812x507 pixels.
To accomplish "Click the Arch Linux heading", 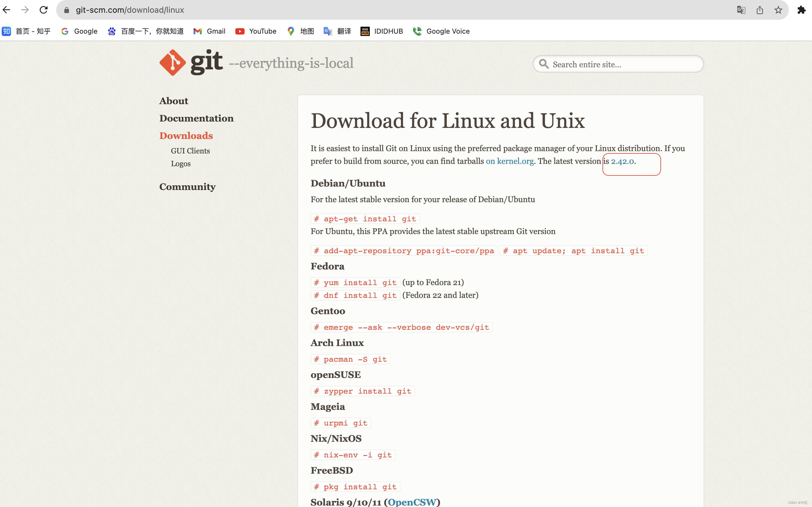I will tap(337, 343).
